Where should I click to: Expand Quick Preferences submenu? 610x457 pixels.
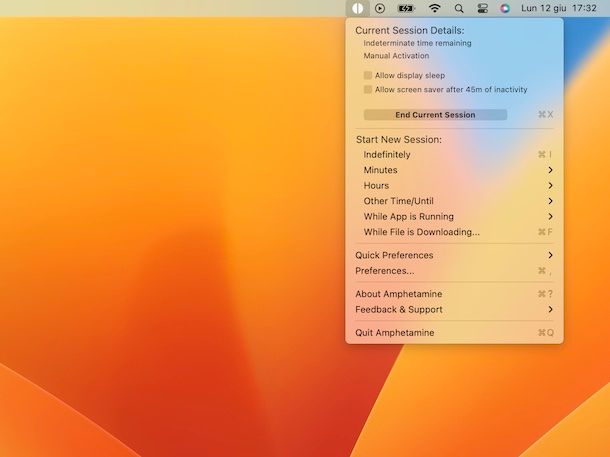tap(454, 255)
